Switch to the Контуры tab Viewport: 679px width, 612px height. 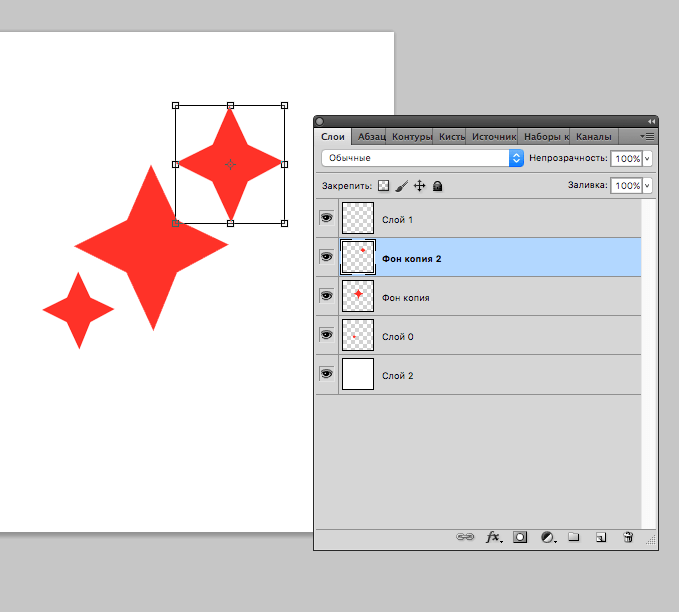(x=412, y=136)
